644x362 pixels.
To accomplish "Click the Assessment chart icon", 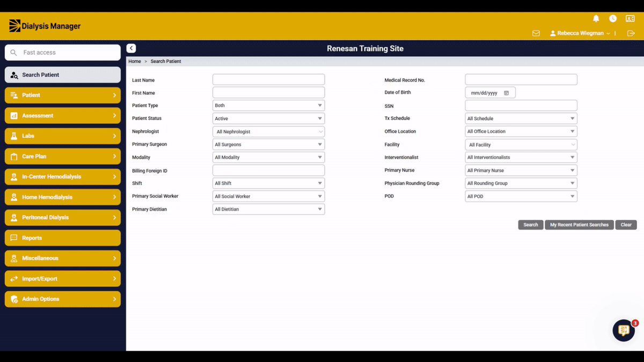I will 14,116.
